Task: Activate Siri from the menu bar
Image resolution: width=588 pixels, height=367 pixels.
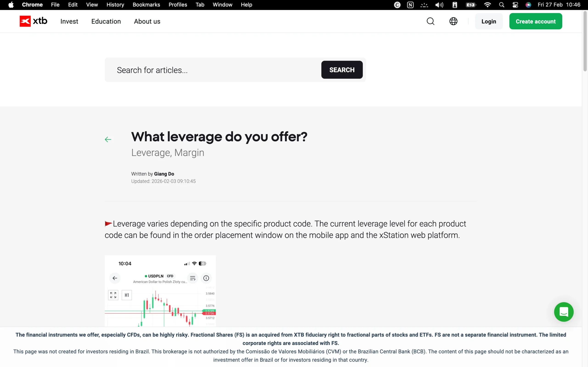Action: tap(528, 5)
